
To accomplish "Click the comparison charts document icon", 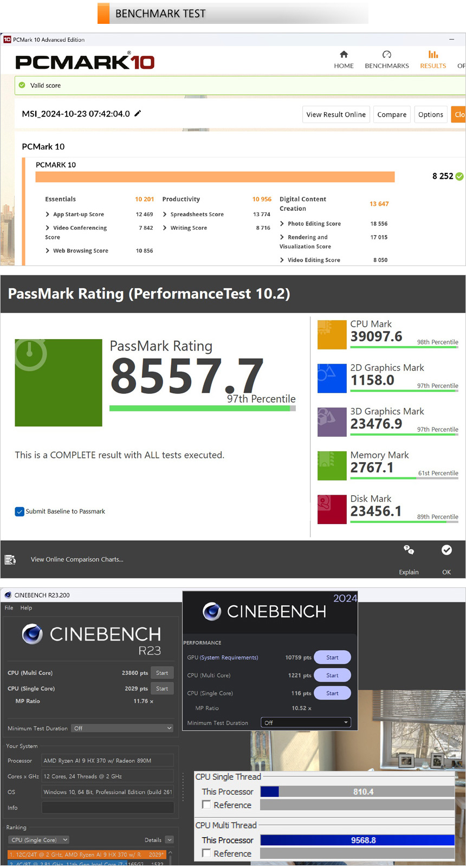I will 10,560.
